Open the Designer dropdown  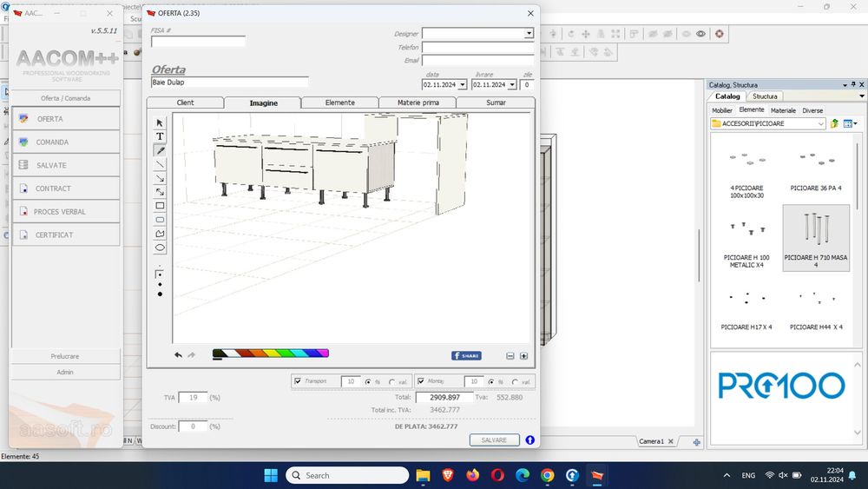tap(529, 34)
